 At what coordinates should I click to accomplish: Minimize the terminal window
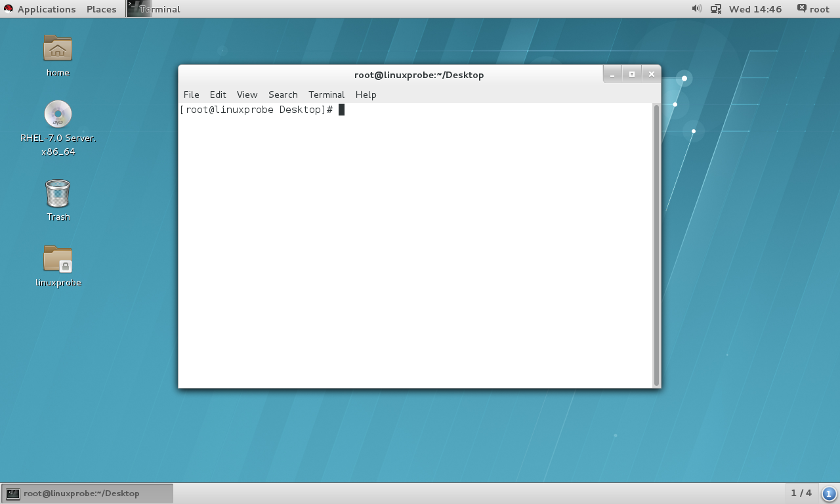(x=612, y=74)
